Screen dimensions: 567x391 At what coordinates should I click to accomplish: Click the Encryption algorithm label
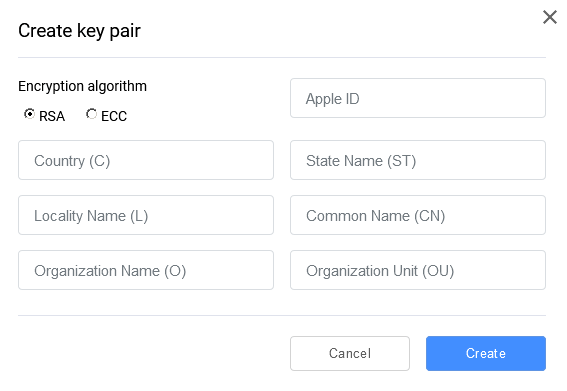(82, 86)
